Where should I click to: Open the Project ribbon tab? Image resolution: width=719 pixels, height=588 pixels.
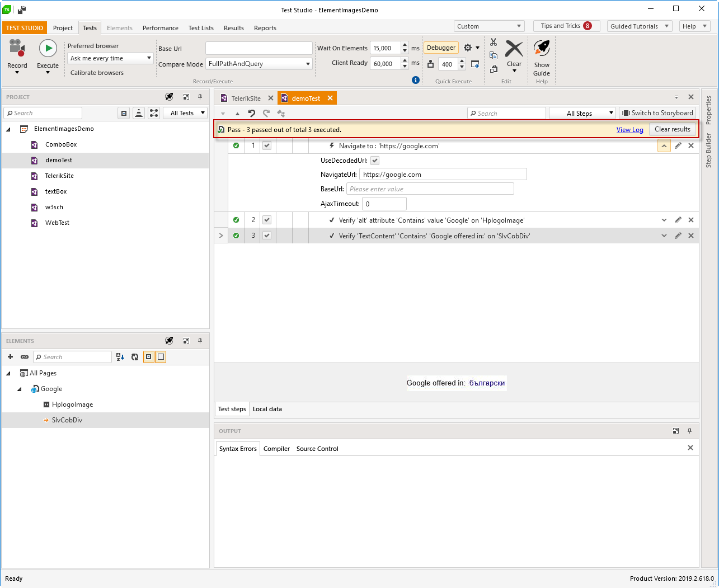click(x=63, y=28)
